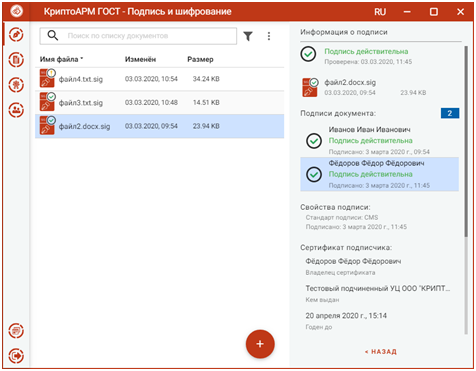Select the Фёдоров Фёдор Фёдорович signature entry
The height and width of the screenshot is (371, 476).
click(x=379, y=174)
